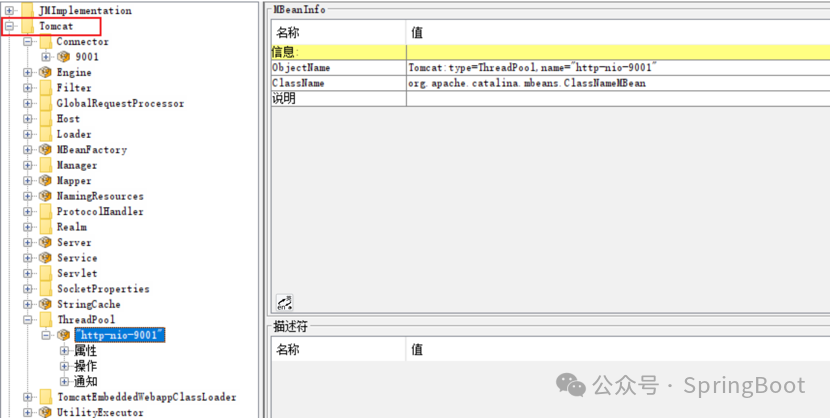This screenshot has height=418, width=830.
Task: Click the Tomcat folder icon
Action: tap(28, 26)
